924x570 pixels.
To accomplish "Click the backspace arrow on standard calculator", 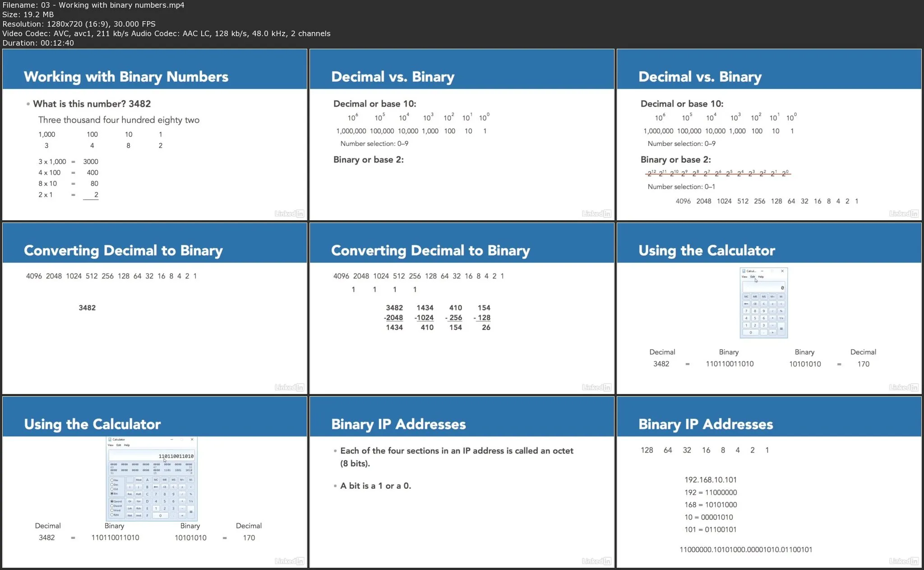I will 746,304.
